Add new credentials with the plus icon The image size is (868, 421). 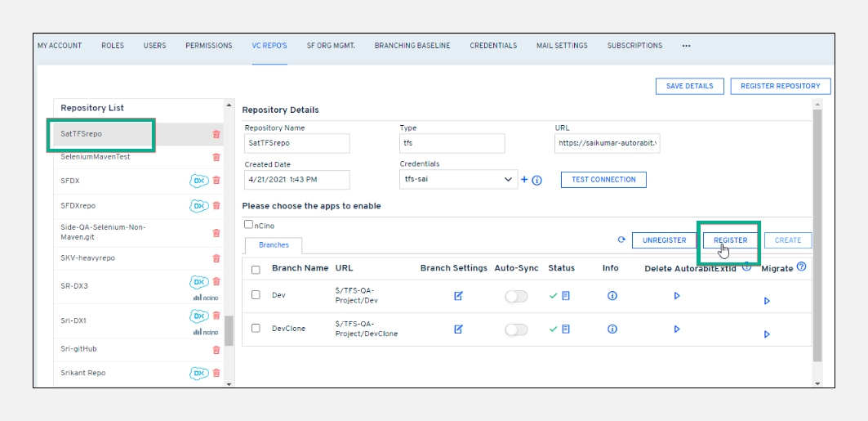[x=524, y=180]
